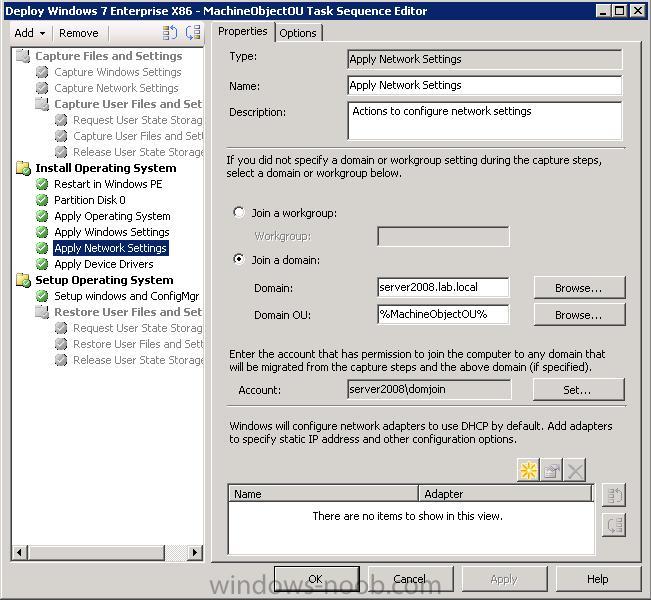Click Browse button next to Domain field
This screenshot has width=651, height=600.
click(579, 288)
